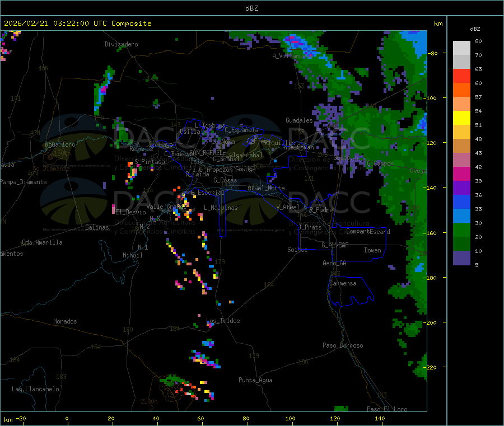Click the S_Pintada map label
The width and height of the screenshot is (504, 426).
tap(150, 162)
